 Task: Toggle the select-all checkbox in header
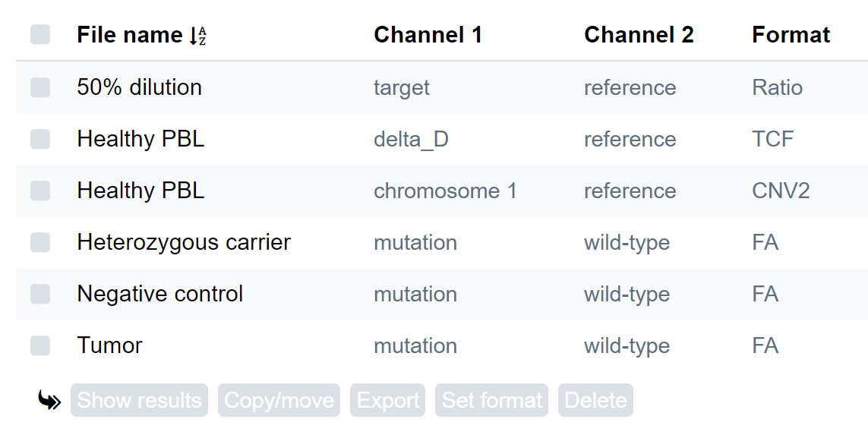coord(40,34)
